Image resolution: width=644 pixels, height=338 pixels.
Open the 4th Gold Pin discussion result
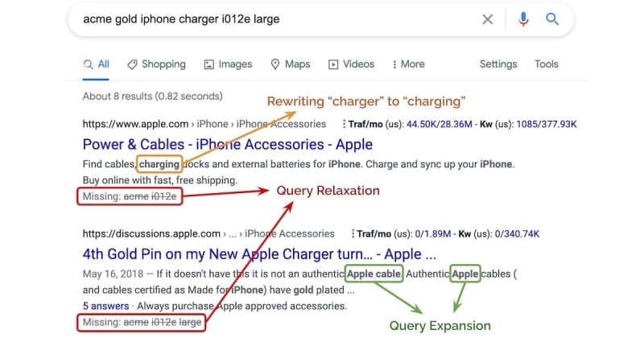(259, 253)
